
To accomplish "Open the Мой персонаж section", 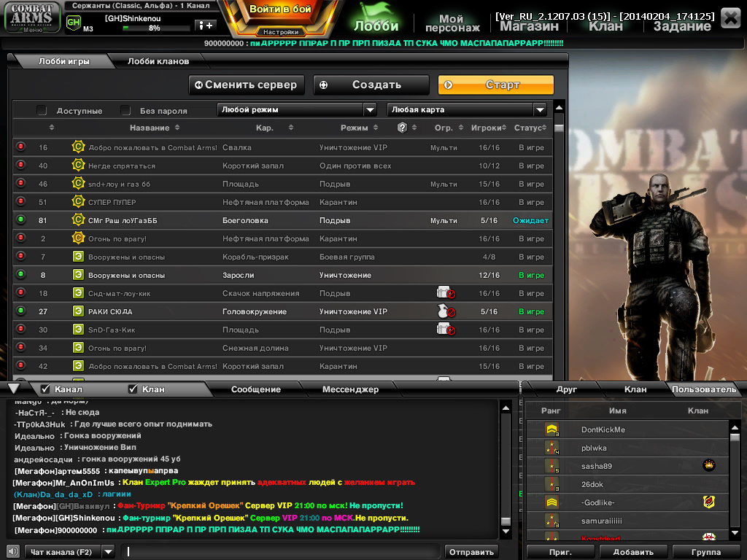I will (x=452, y=23).
